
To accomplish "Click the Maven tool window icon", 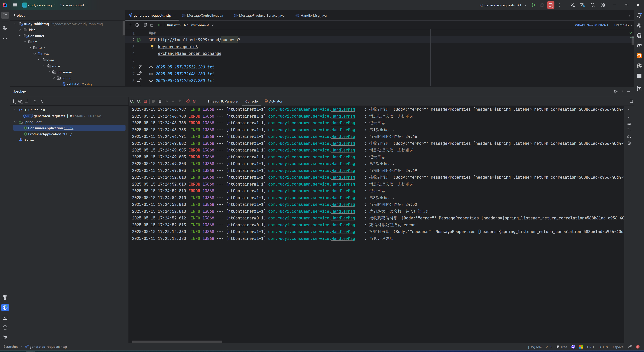I will coord(639,45).
